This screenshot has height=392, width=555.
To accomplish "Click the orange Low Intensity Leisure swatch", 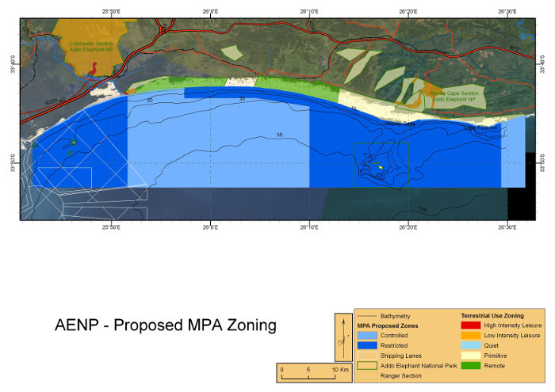I will [x=471, y=336].
